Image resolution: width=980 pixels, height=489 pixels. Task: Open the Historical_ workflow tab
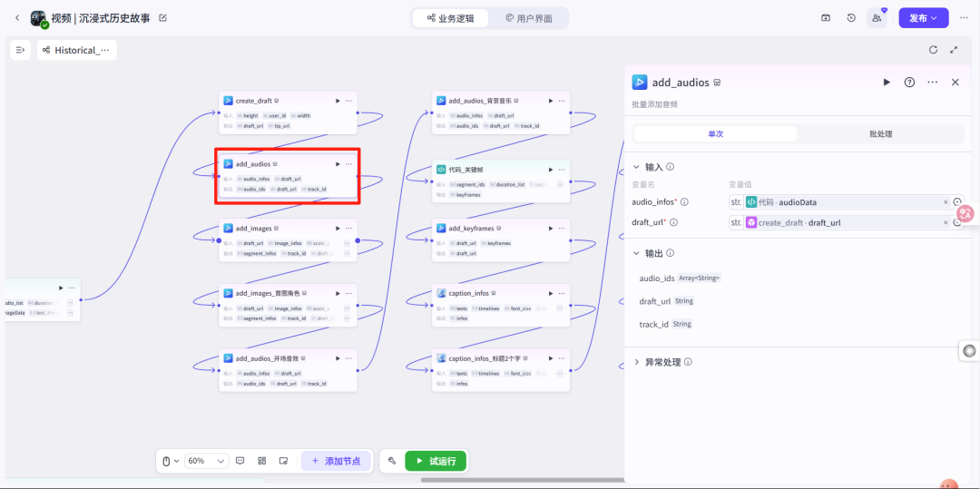77,50
